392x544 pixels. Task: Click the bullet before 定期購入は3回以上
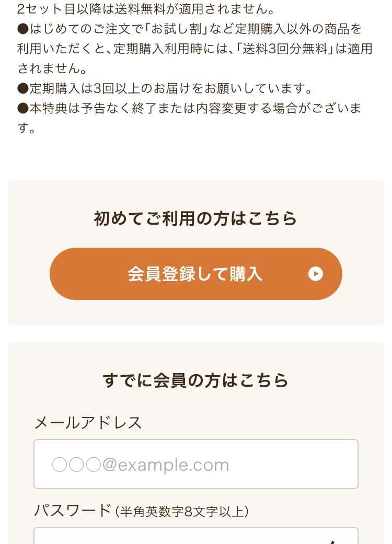22,88
